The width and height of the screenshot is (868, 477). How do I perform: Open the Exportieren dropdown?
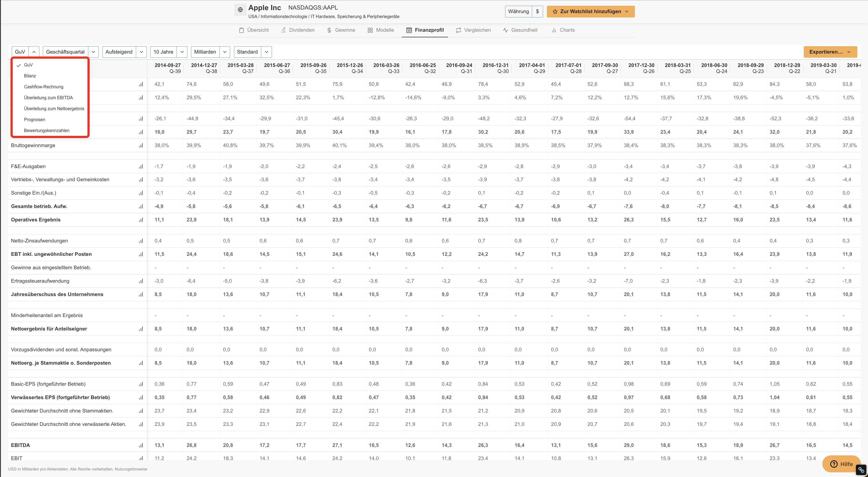(x=830, y=52)
